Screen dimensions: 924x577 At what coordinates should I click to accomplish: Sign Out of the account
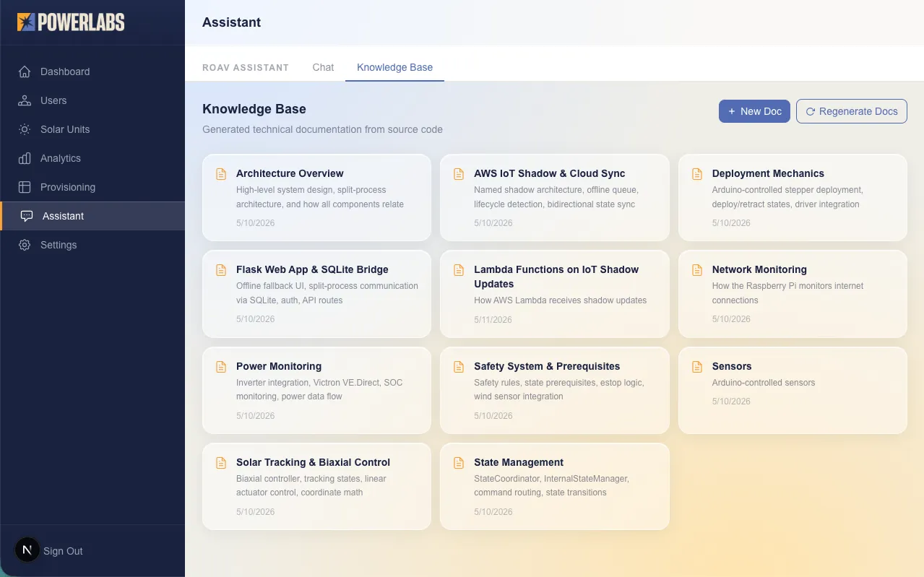[x=63, y=551]
